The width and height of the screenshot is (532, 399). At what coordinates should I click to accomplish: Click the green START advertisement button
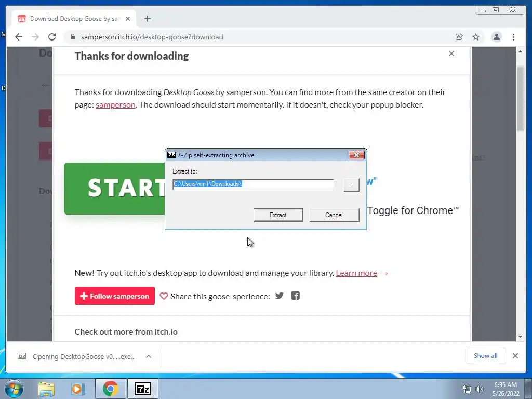coord(115,188)
